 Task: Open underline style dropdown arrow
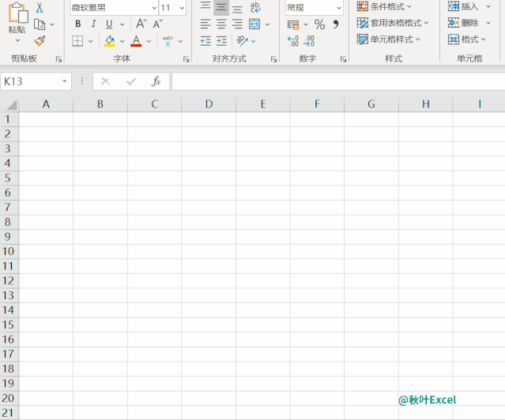122,24
